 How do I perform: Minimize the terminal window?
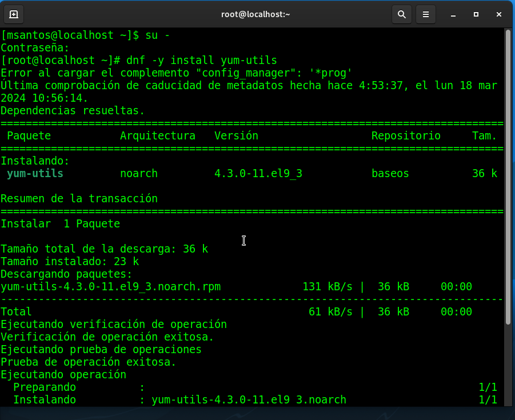tap(453, 14)
